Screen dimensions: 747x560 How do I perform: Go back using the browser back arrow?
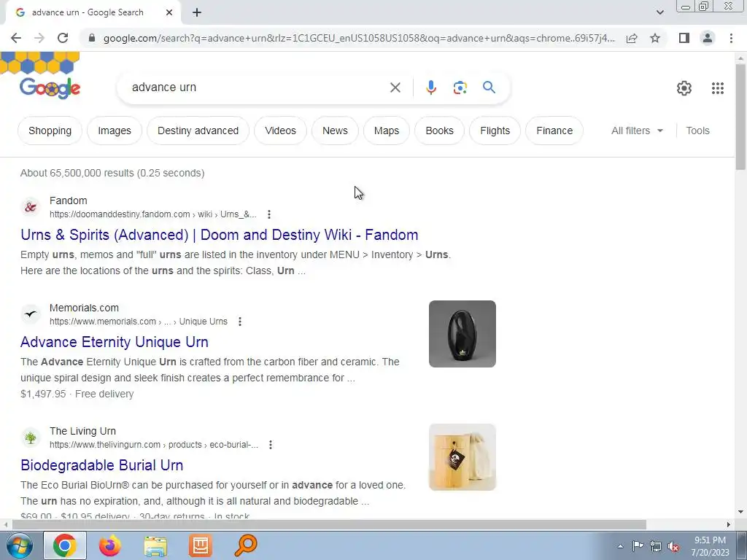16,38
